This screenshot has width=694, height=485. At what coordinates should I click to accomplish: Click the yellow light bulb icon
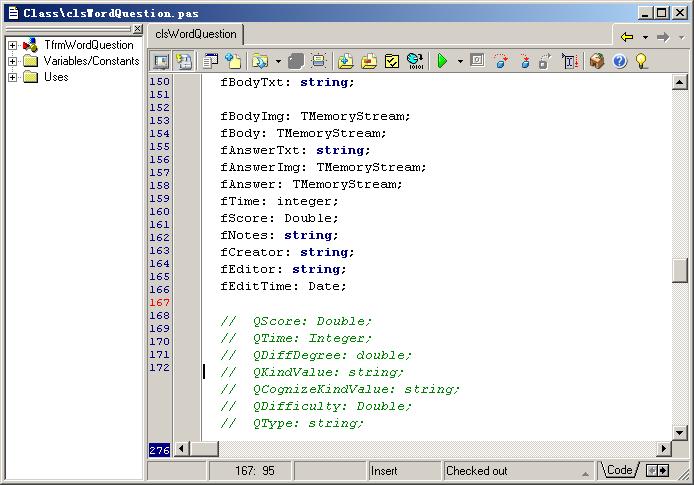coord(641,62)
